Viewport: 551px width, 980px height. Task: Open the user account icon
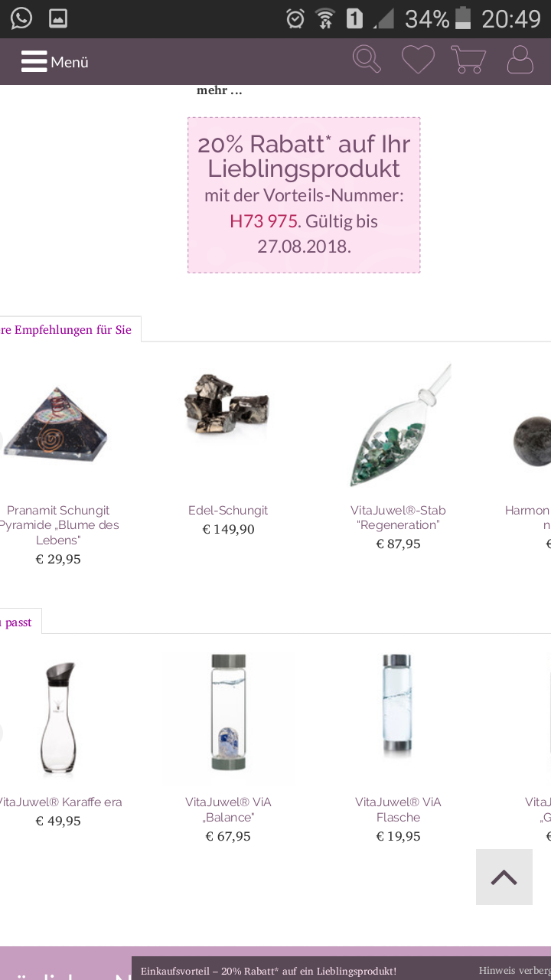tap(520, 60)
